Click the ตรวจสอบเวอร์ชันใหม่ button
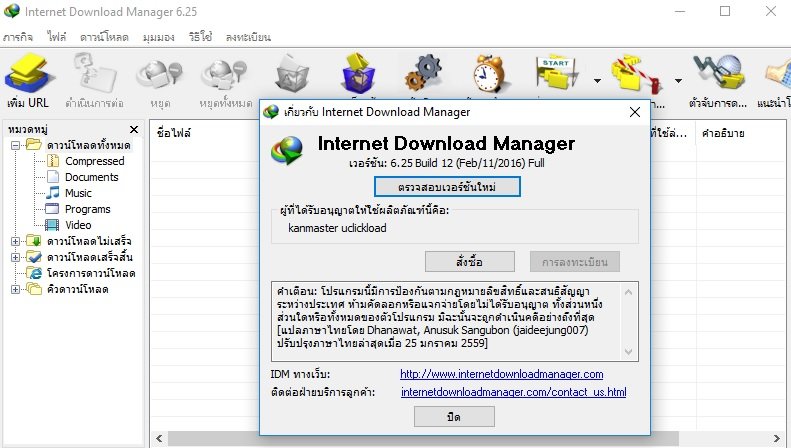The height and width of the screenshot is (448, 791). (447, 187)
